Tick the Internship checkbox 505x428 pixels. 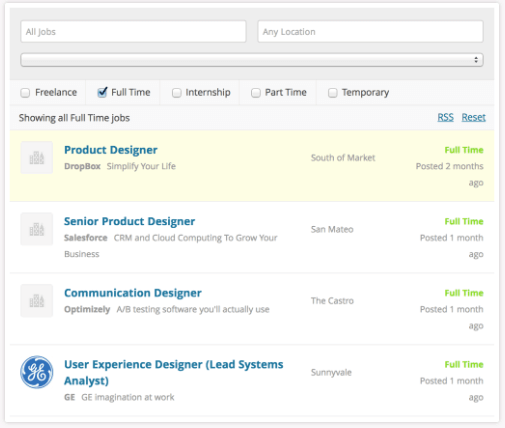(177, 93)
